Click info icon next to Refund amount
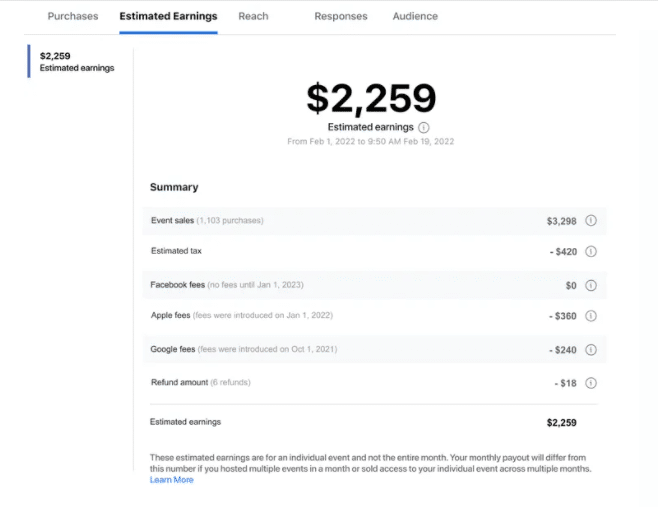This screenshot has height=507, width=658. [590, 383]
